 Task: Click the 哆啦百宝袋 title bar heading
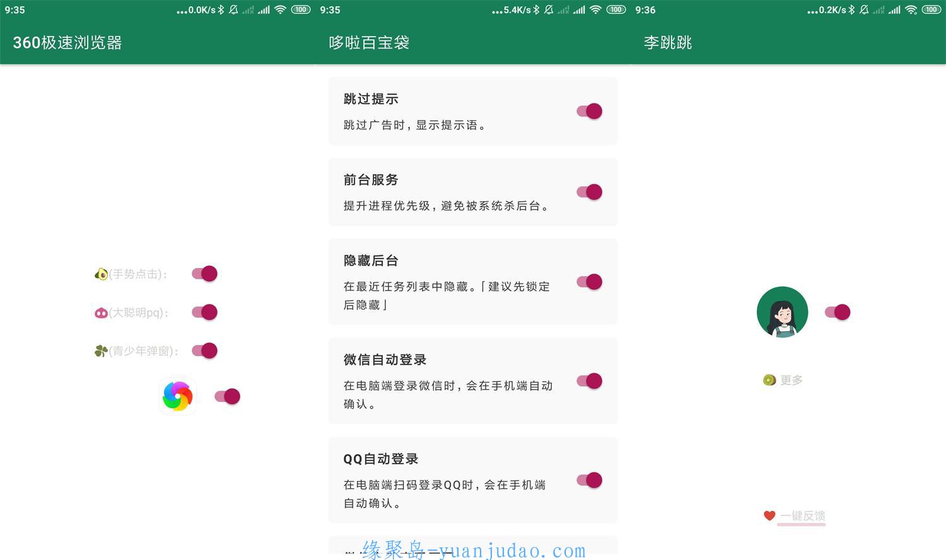369,42
